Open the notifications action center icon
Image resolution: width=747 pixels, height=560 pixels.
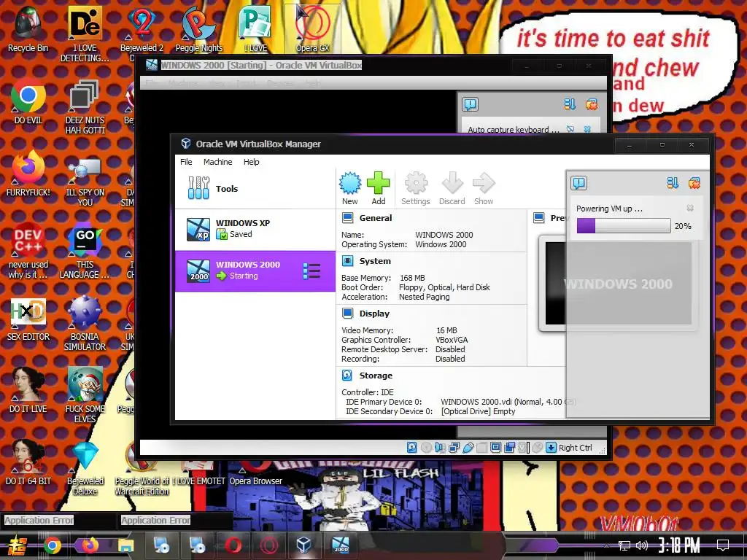tap(723, 545)
